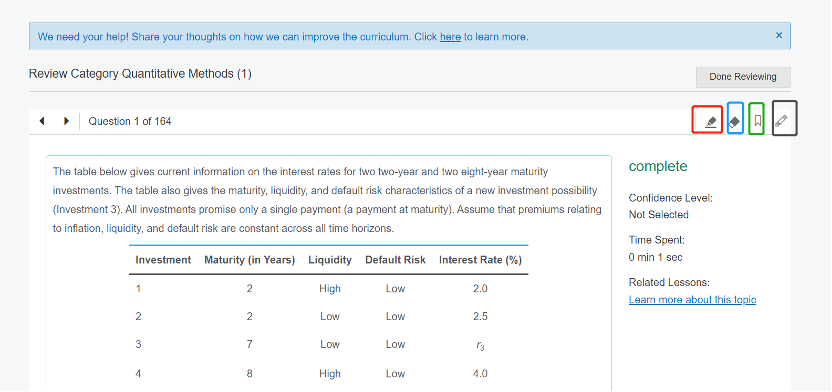Click the 'Default Risk' column header

pyautogui.click(x=395, y=260)
